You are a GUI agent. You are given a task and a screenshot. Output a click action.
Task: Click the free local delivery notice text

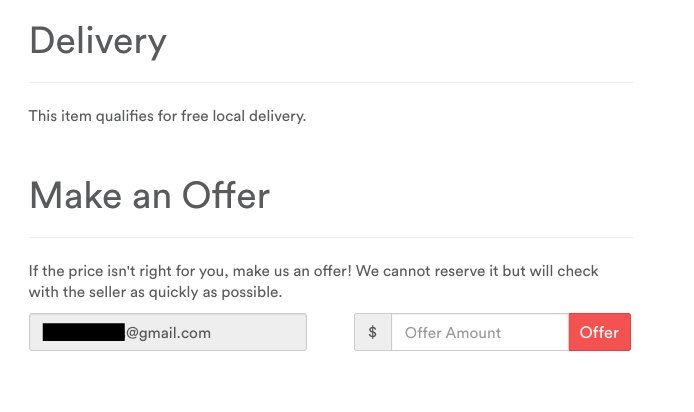pyautogui.click(x=167, y=117)
